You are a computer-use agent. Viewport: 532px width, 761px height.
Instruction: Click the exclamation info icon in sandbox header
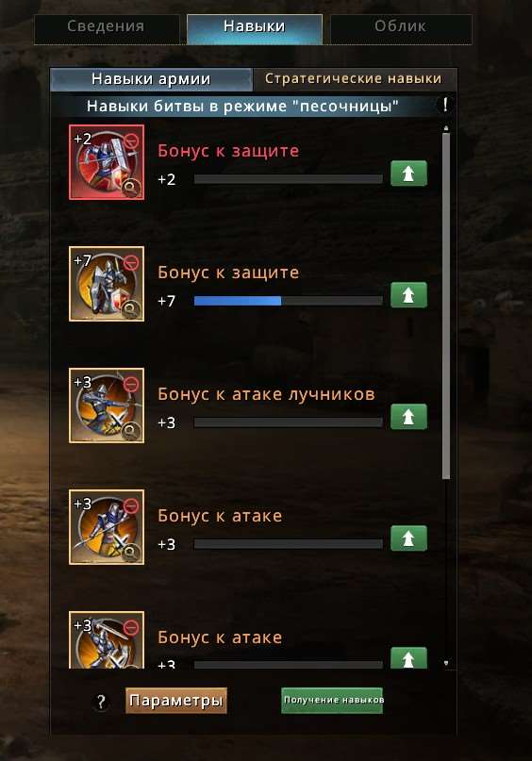(445, 105)
